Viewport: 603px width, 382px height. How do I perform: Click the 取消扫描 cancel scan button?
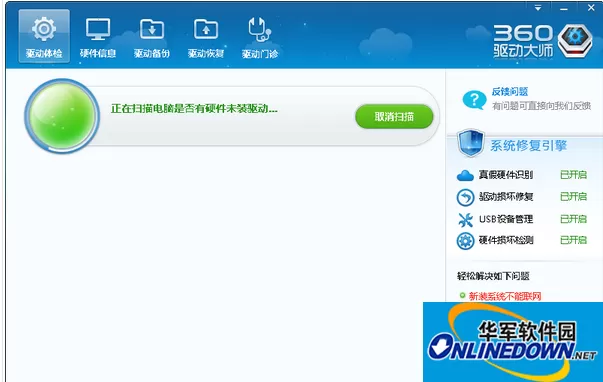pyautogui.click(x=394, y=116)
